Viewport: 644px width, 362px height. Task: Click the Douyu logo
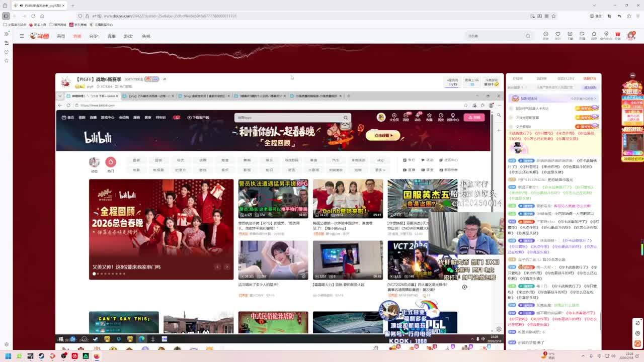40,36
